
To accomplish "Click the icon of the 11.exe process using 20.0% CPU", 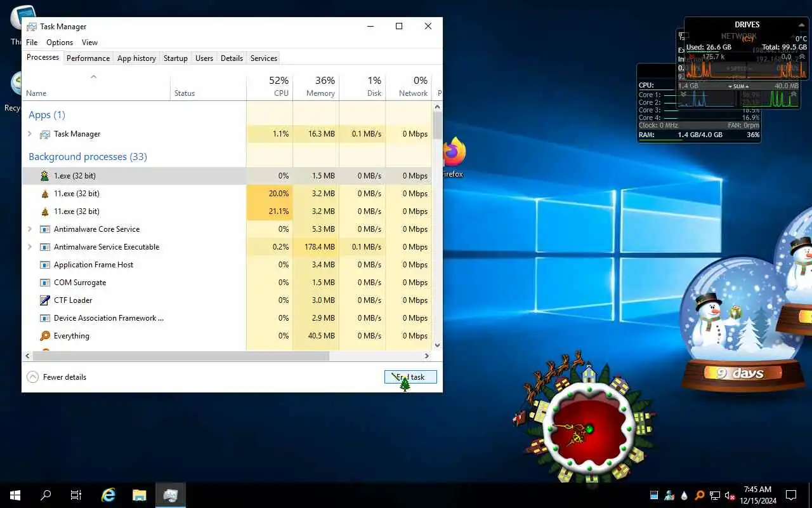I will point(44,194).
